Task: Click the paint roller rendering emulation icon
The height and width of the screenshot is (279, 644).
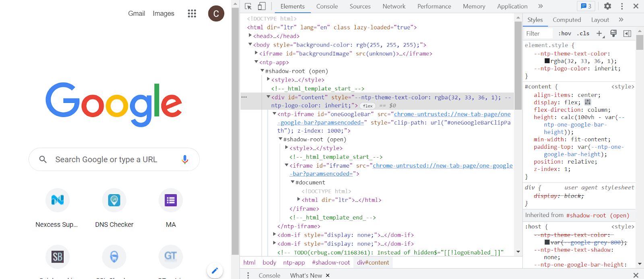Action: point(613,33)
